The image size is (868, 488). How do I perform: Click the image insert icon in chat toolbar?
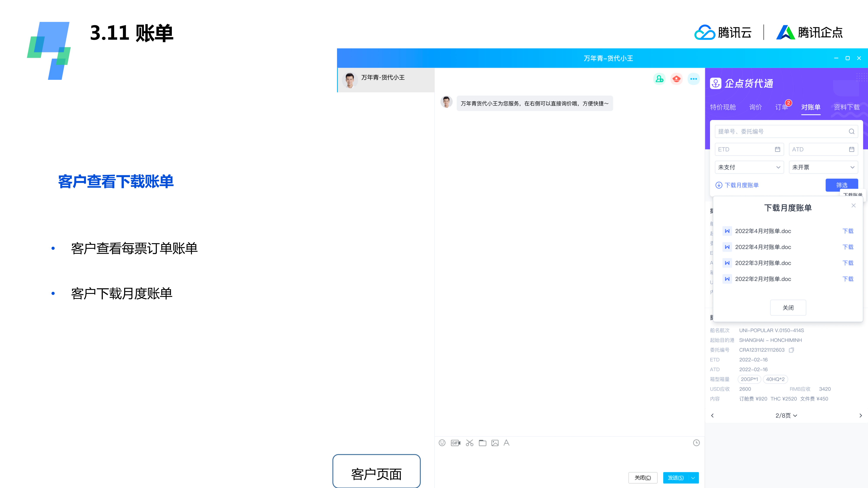coord(495,443)
